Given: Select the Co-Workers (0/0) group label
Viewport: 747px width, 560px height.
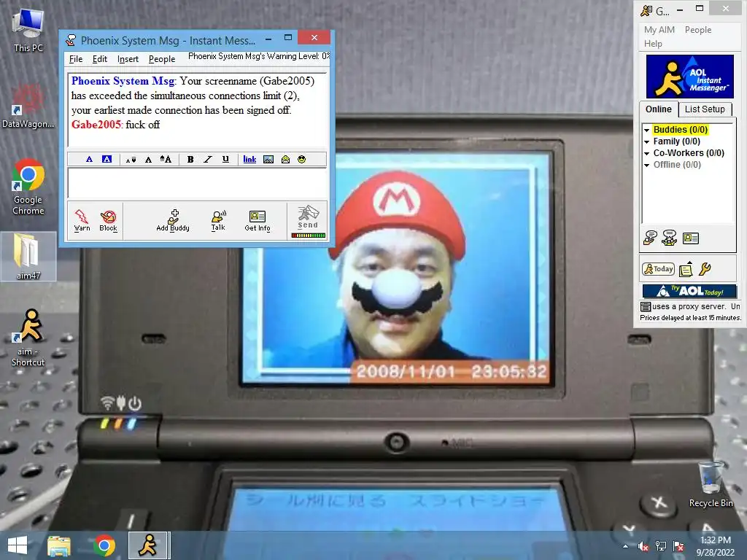Looking at the screenshot, I should [x=689, y=153].
